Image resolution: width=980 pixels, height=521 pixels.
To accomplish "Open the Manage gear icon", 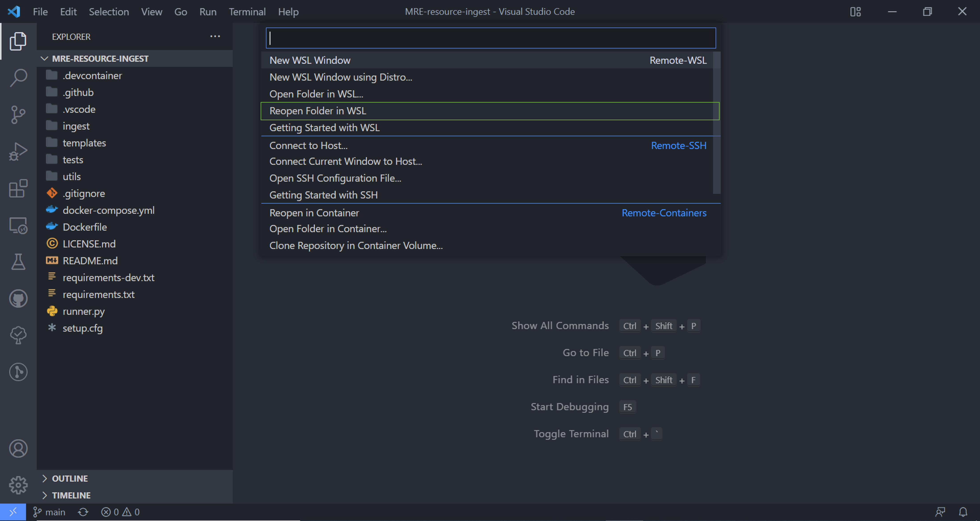I will click(x=18, y=485).
